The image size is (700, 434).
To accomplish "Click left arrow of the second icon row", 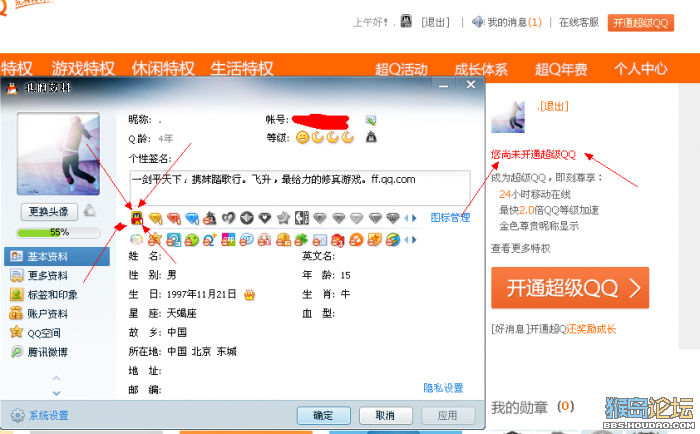I will tap(407, 240).
